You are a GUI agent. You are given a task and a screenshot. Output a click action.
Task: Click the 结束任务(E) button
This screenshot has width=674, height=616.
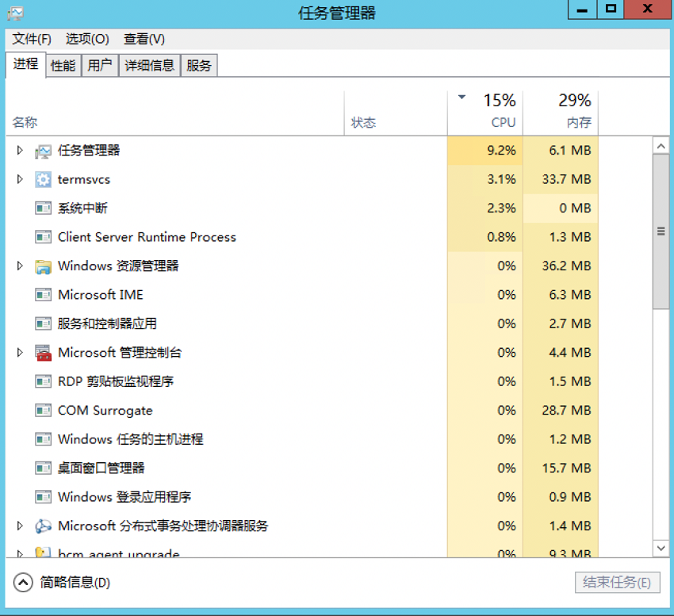(617, 583)
